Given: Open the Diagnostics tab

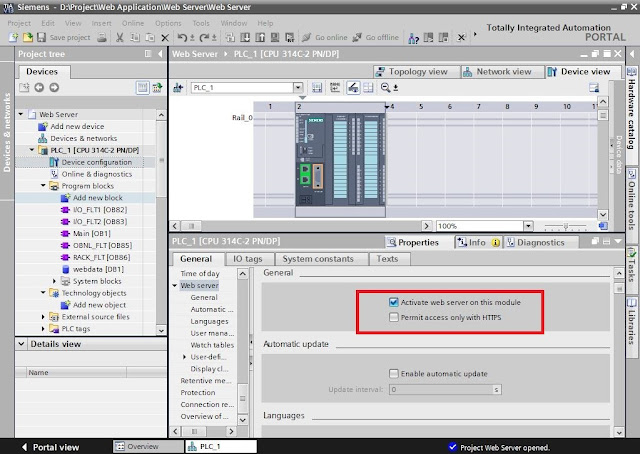Looking at the screenshot, I should coord(540,243).
